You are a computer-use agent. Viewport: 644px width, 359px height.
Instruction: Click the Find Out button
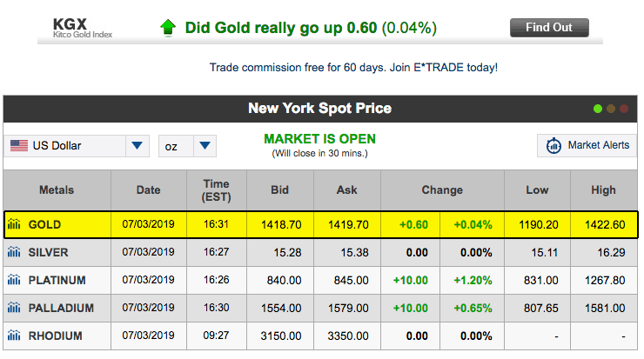click(x=549, y=28)
